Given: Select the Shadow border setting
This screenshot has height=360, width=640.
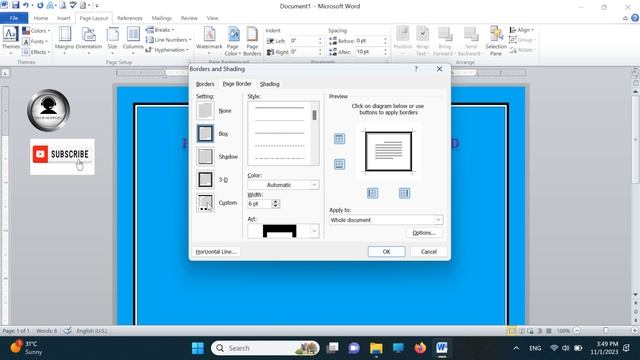Looking at the screenshot, I should (205, 156).
